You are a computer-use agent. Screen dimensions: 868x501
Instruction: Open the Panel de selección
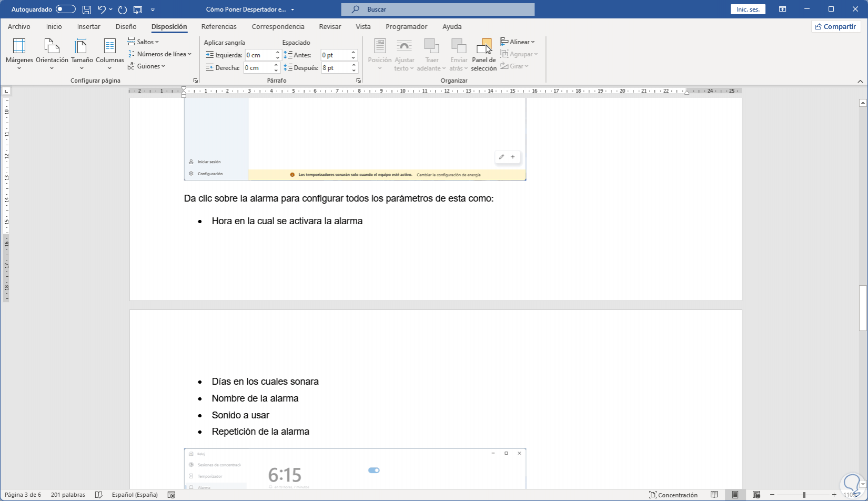click(484, 54)
